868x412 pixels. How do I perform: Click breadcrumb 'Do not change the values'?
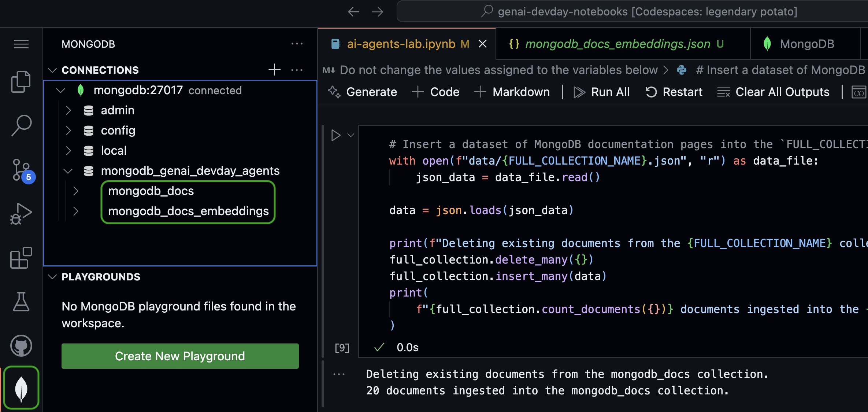click(x=498, y=70)
